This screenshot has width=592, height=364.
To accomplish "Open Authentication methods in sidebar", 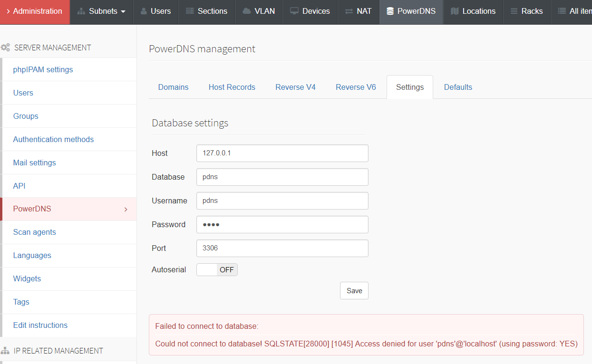I will 53,139.
